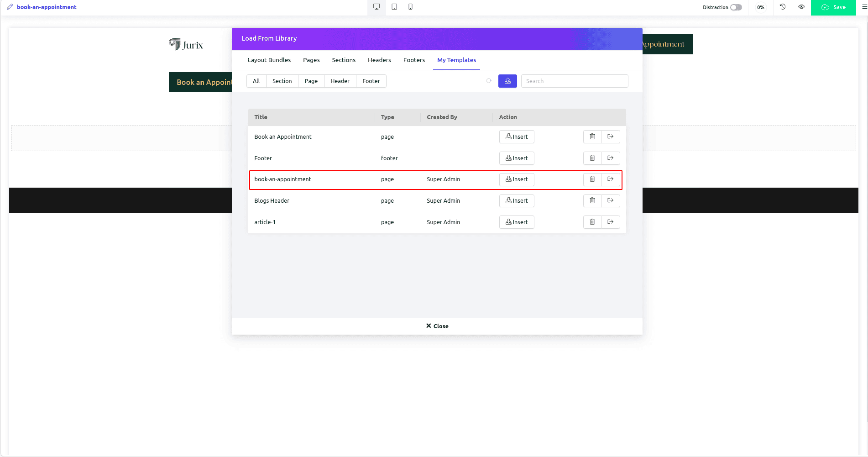Switch to desktop preview icon

pyautogui.click(x=376, y=7)
